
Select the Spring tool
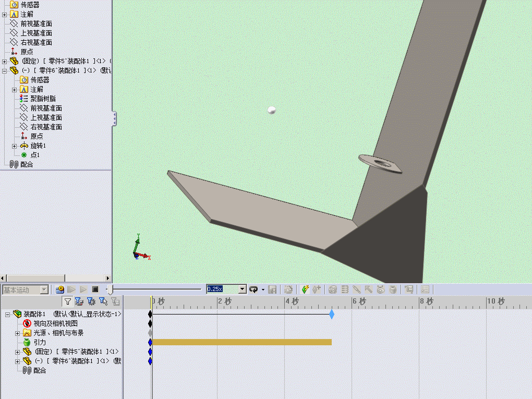pos(344,289)
